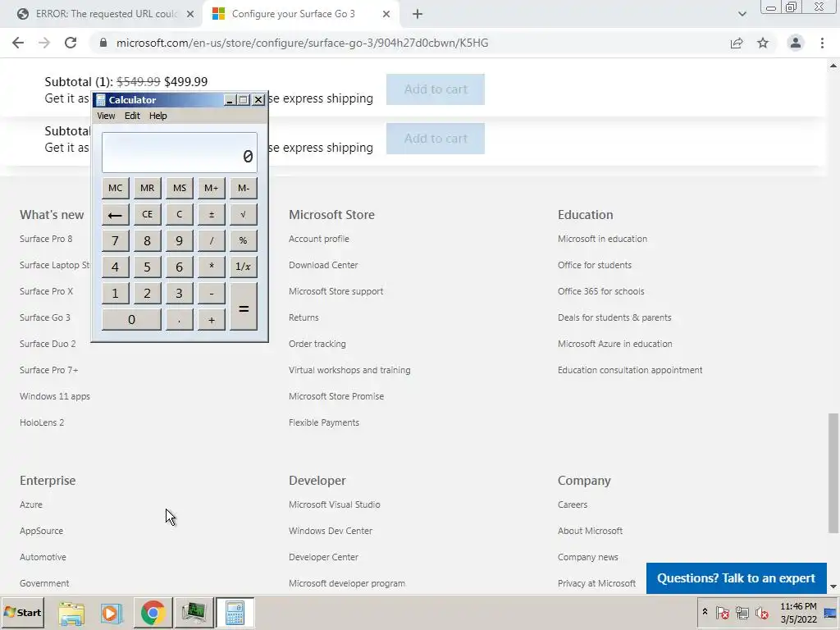Screen dimensions: 840x630
Task: Open the Calculator Help menu
Action: click(x=158, y=116)
